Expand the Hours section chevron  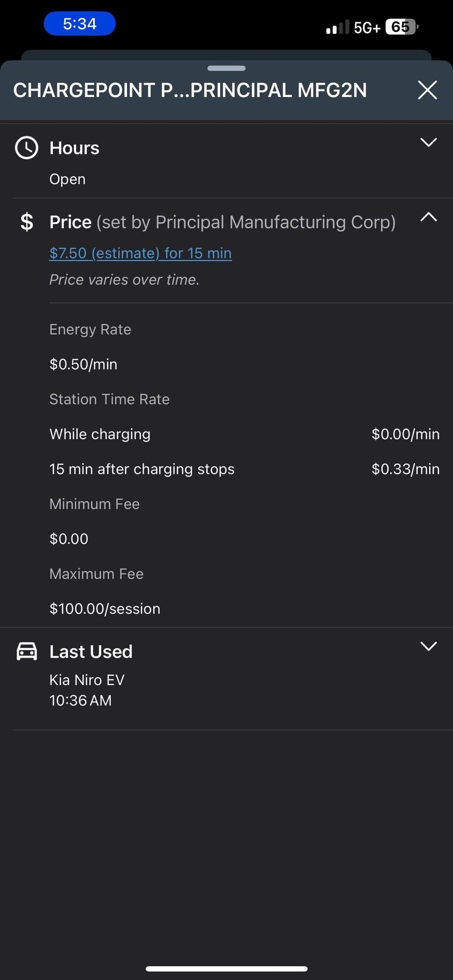click(428, 143)
